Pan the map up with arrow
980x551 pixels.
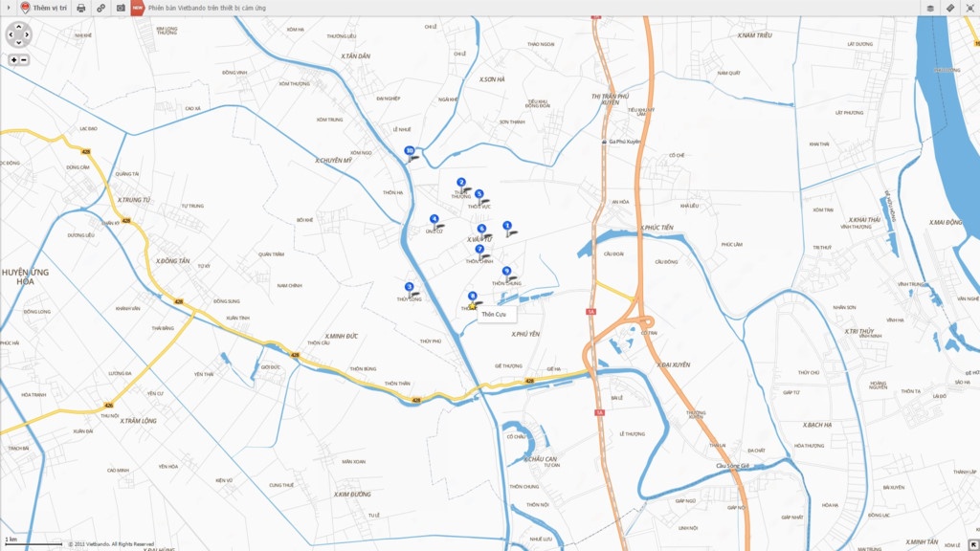pos(19,29)
